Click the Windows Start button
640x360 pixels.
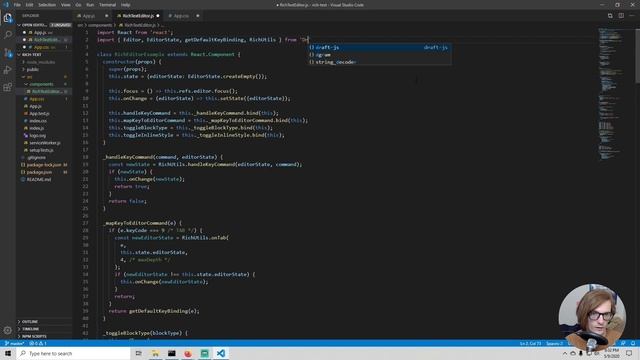pos(8,353)
